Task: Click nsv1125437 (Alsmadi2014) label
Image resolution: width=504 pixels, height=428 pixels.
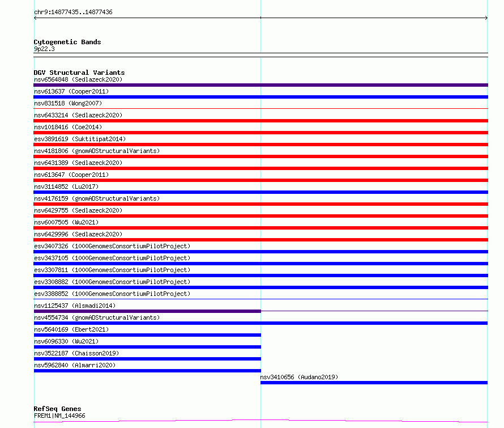Action: coord(75,306)
